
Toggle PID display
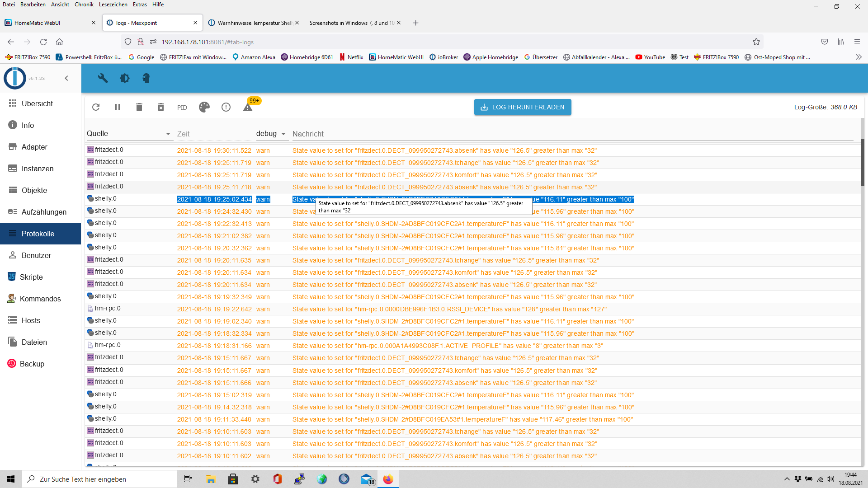(x=182, y=108)
